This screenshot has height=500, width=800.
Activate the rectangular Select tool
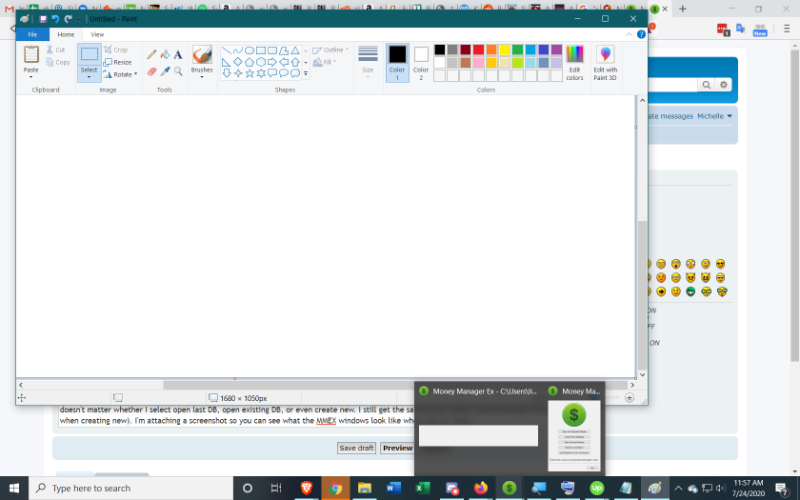click(89, 54)
